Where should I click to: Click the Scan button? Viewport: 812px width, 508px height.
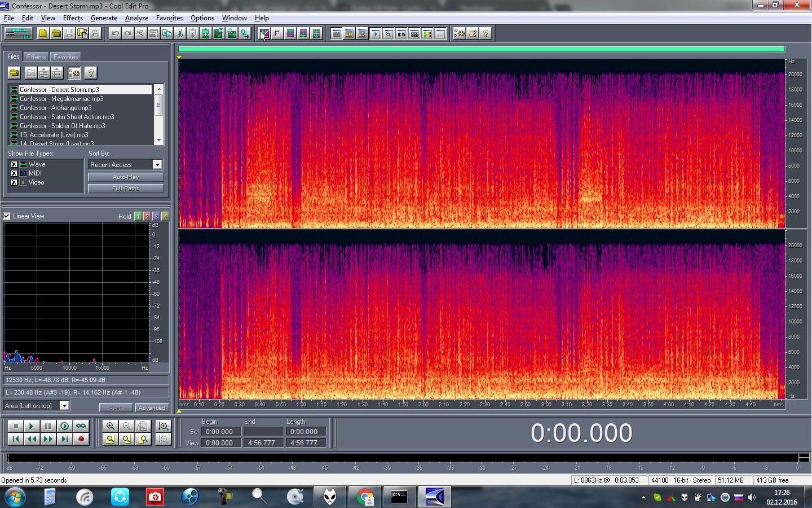pyautogui.click(x=116, y=408)
